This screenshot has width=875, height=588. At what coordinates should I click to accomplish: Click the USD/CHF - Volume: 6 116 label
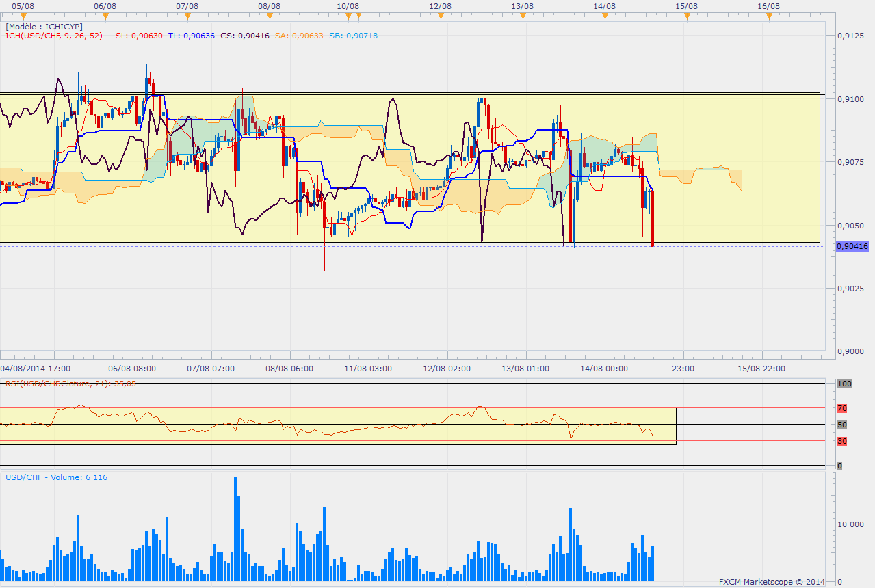tap(56, 477)
